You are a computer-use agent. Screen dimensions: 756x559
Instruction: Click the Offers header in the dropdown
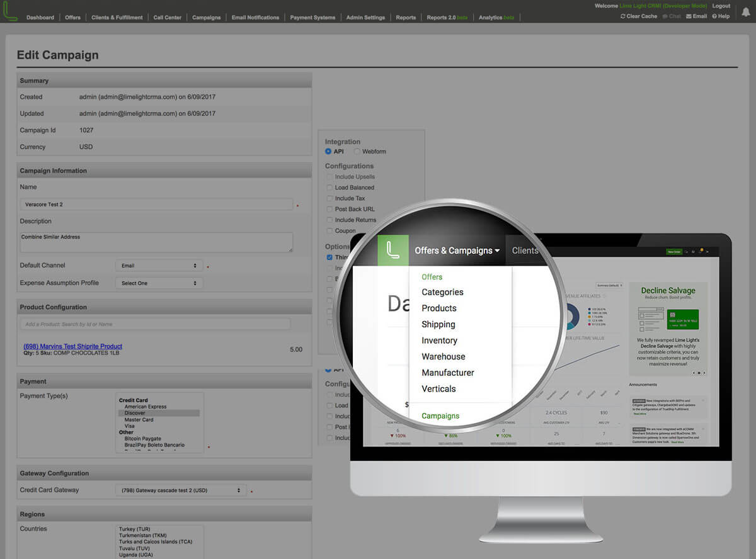pyautogui.click(x=432, y=277)
